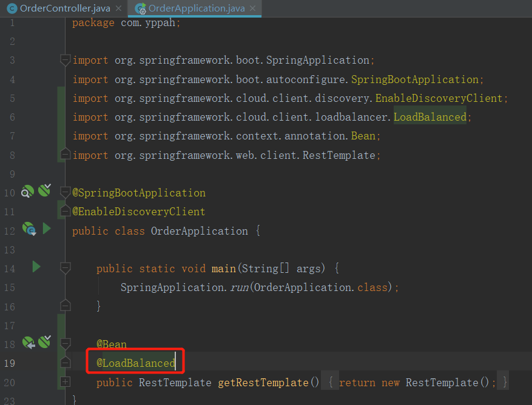532x405 pixels.
Task: Click the fold marker beside @Bean on line 18
Action: 65,344
